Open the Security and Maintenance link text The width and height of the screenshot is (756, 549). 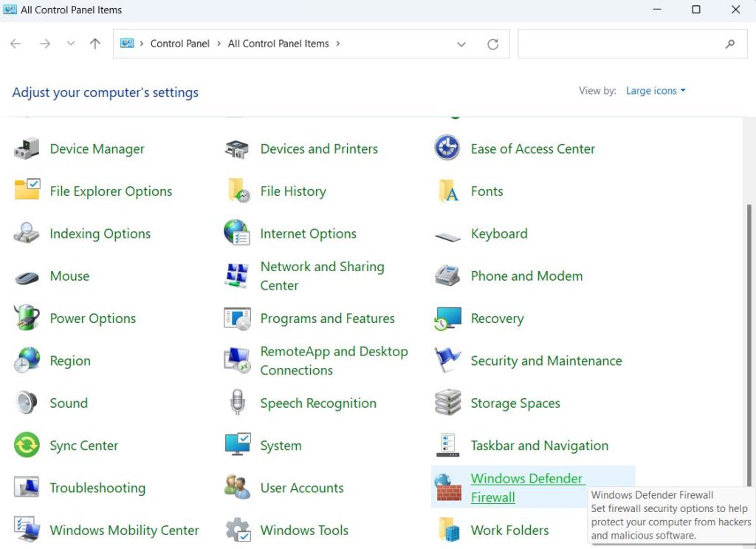pyautogui.click(x=546, y=361)
